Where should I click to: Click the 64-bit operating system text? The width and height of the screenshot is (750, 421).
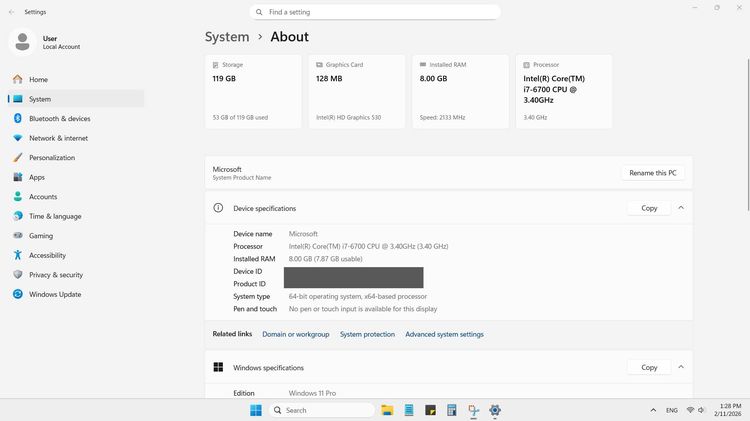[x=358, y=297]
